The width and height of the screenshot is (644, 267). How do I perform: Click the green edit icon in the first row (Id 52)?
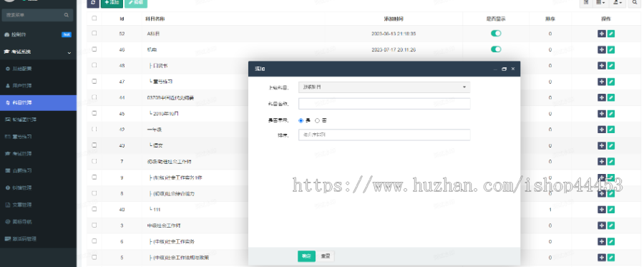pos(611,34)
